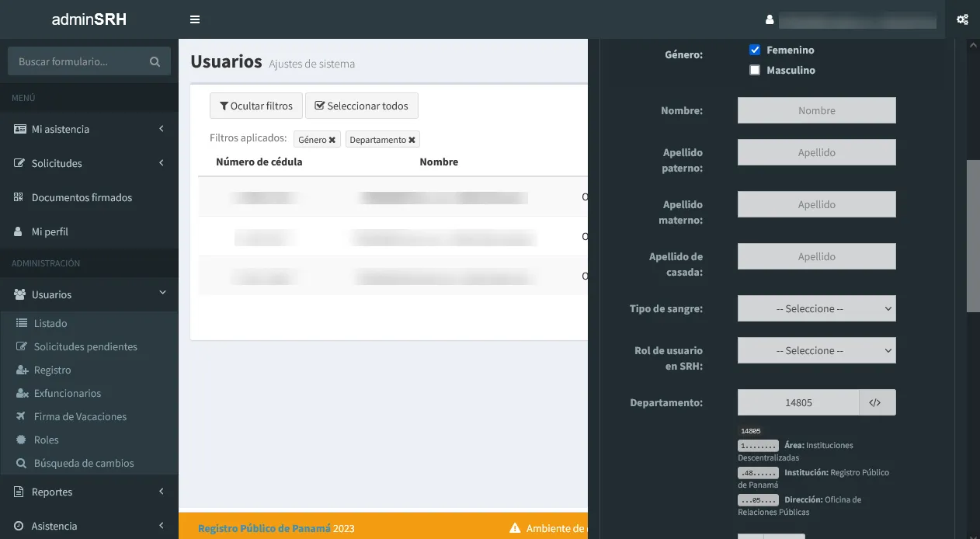Image resolution: width=980 pixels, height=539 pixels.
Task: Click Seleccionar todos button
Action: point(361,106)
